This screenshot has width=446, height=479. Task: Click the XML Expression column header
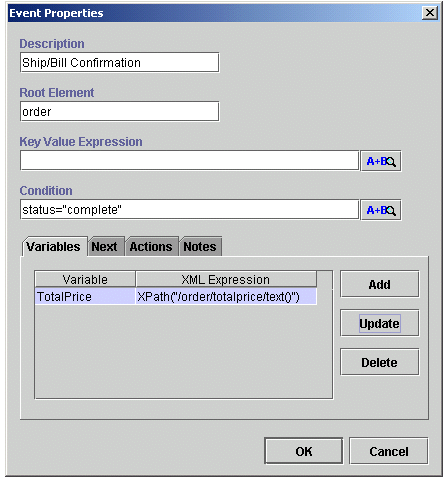[226, 279]
